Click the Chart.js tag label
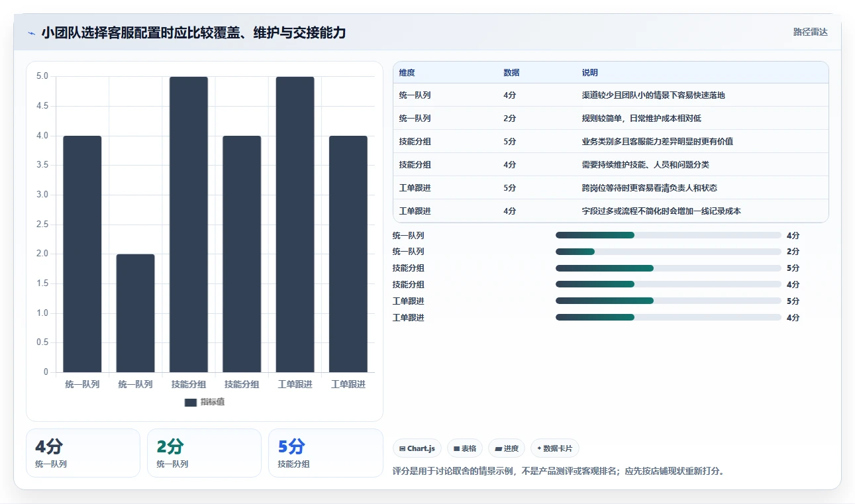855x504 pixels. (x=421, y=449)
